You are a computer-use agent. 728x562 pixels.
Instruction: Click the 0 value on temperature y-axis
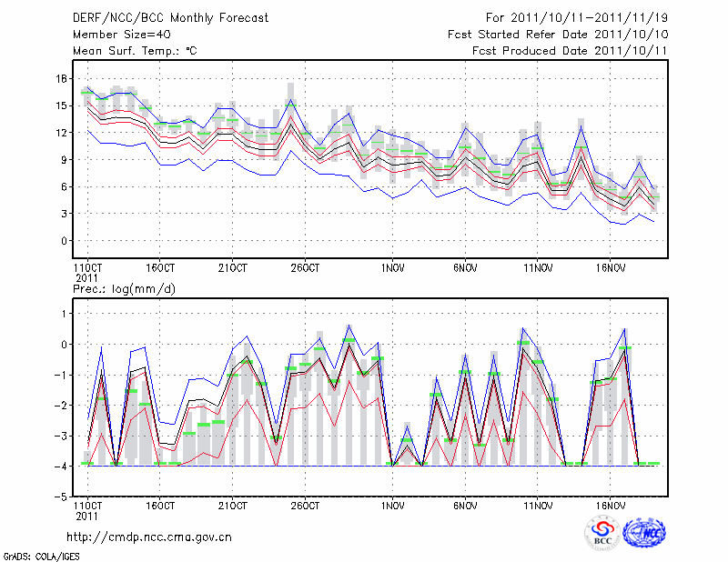[65, 241]
